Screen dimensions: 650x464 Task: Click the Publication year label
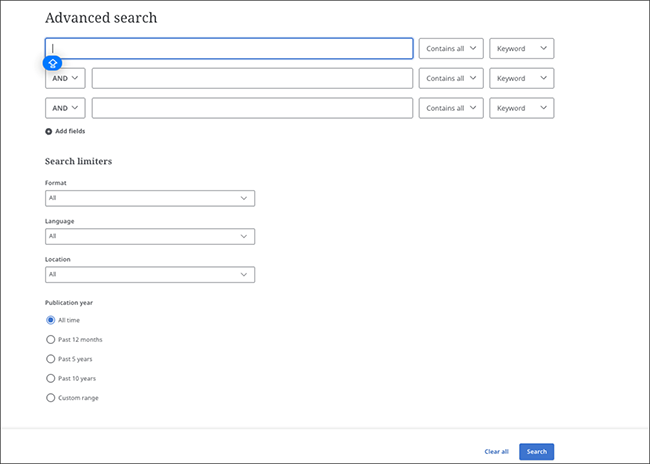point(69,303)
